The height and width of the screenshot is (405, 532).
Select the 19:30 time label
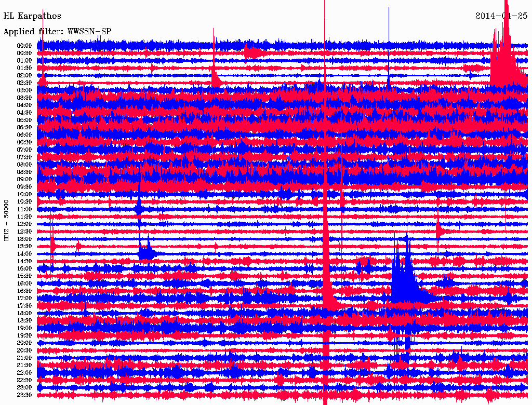coord(24,335)
